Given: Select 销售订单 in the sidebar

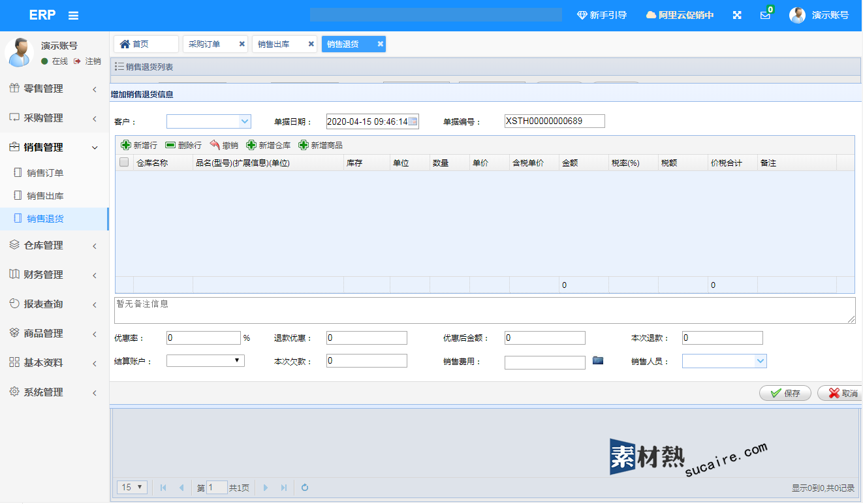Looking at the screenshot, I should click(x=45, y=173).
